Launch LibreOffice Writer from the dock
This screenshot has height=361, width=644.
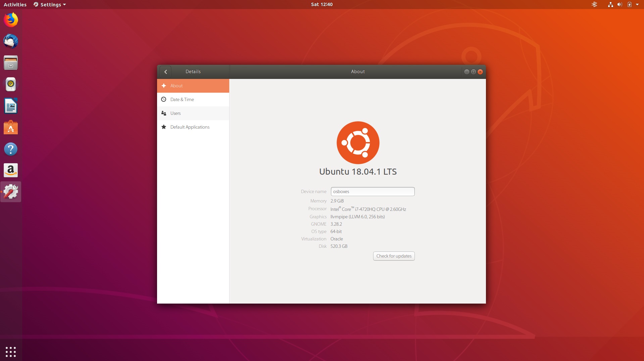tap(11, 106)
